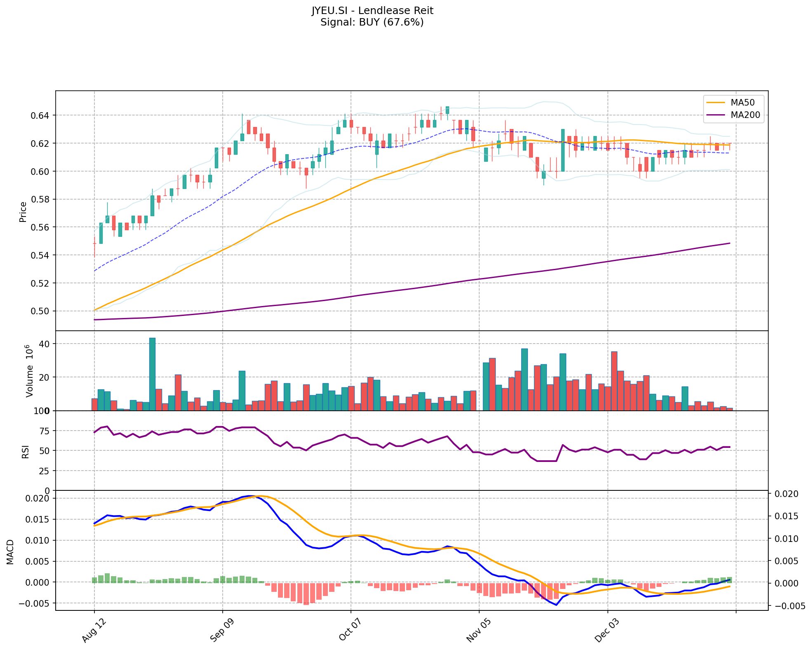Click the 0.020 tick on the right MACD axis
Image resolution: width=812 pixels, height=650 pixels.
pos(786,494)
